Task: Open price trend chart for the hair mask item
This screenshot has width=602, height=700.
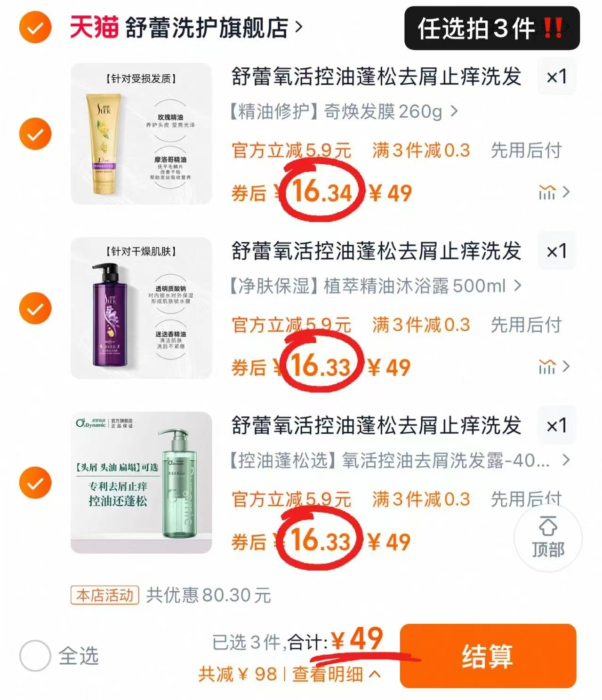Action: 546,192
